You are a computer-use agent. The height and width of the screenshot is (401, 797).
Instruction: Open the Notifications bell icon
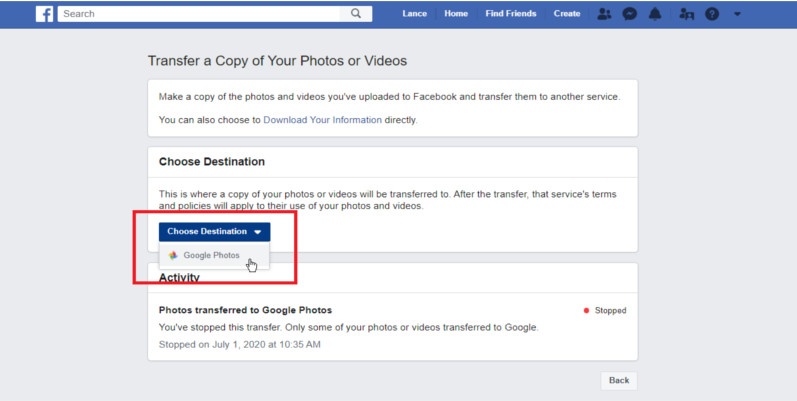(655, 14)
